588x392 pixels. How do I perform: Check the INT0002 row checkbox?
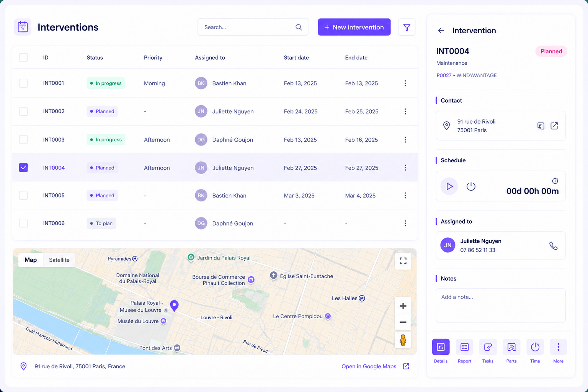(23, 111)
